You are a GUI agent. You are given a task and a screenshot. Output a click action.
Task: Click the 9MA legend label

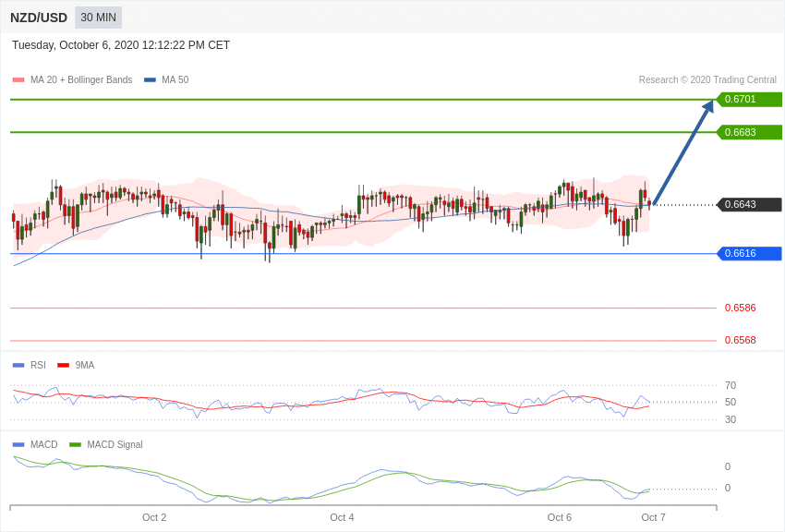point(85,366)
